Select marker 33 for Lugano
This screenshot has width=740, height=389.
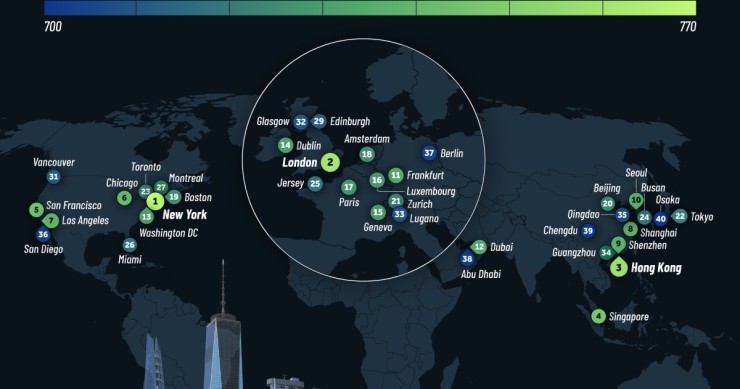[x=400, y=214]
